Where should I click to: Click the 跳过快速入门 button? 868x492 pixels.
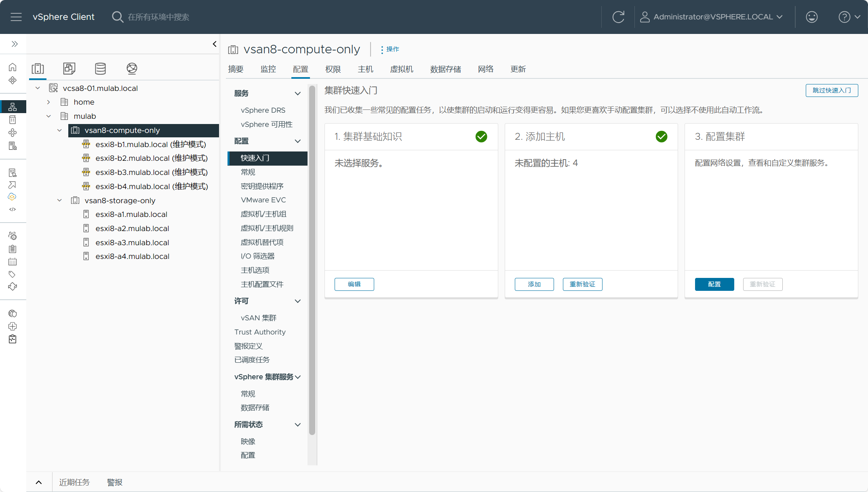click(x=832, y=90)
